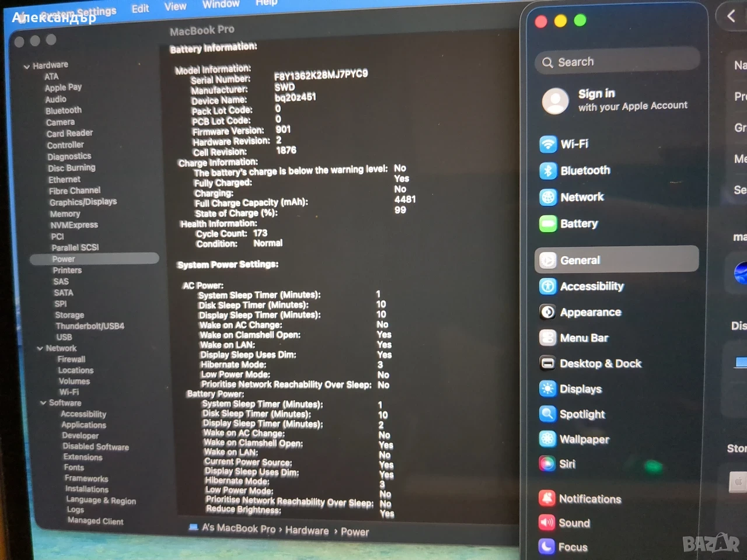
Task: Click the Cycle Count value 173
Action: click(260, 233)
